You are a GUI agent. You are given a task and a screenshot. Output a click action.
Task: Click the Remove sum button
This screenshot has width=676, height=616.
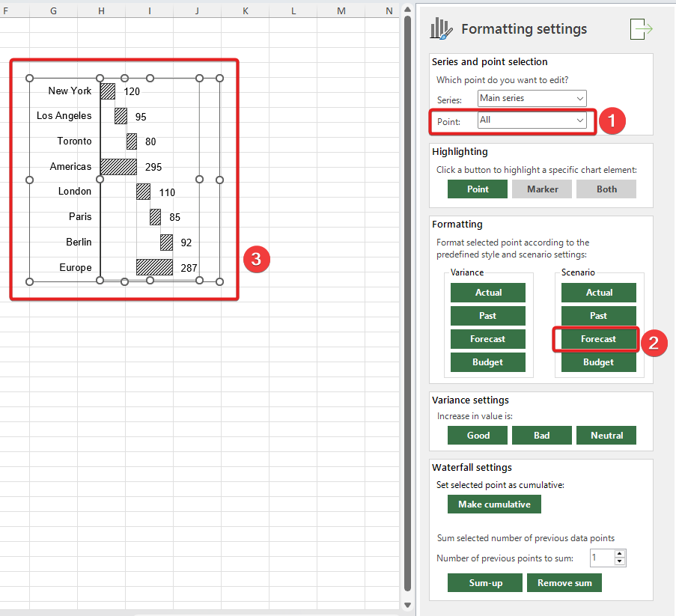pos(564,583)
